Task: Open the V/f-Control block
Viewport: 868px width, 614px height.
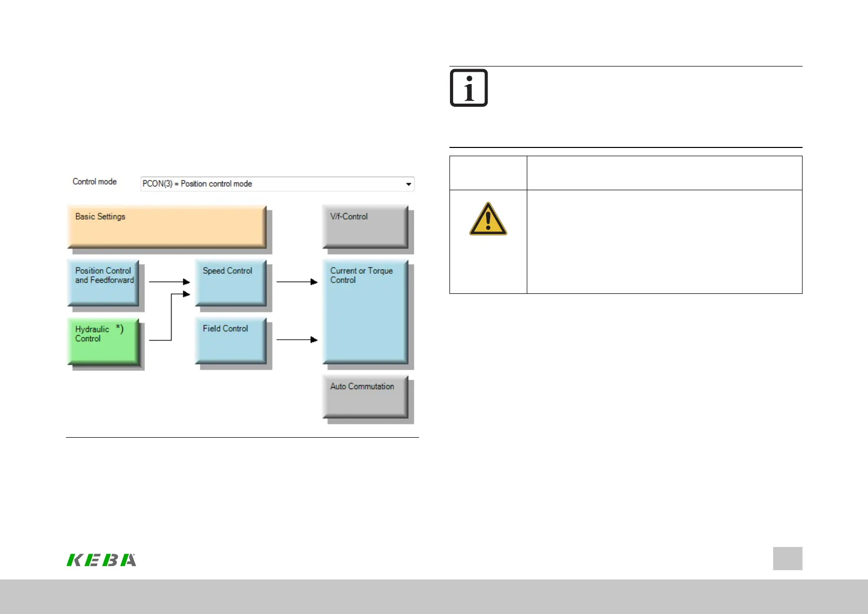Action: pyautogui.click(x=365, y=227)
